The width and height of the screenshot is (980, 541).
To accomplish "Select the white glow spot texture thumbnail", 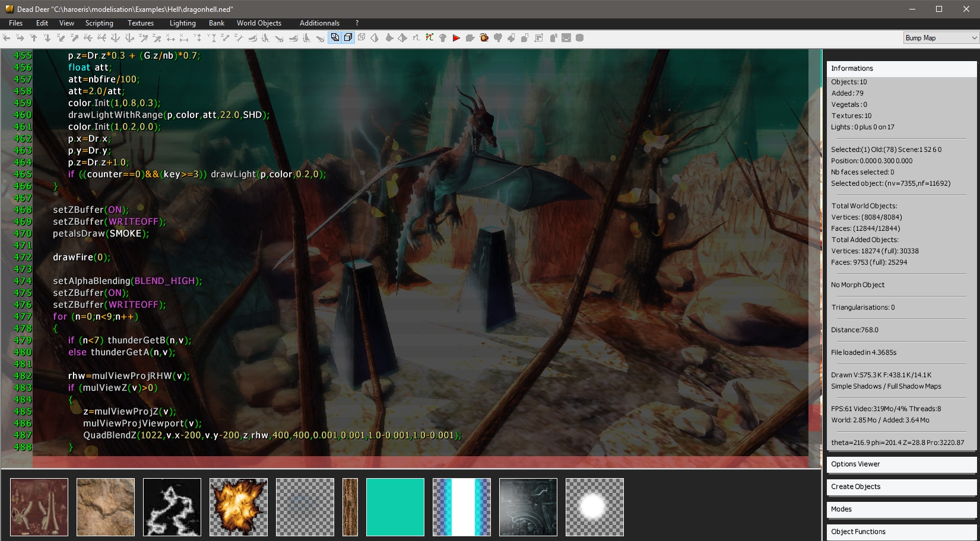I will [595, 507].
